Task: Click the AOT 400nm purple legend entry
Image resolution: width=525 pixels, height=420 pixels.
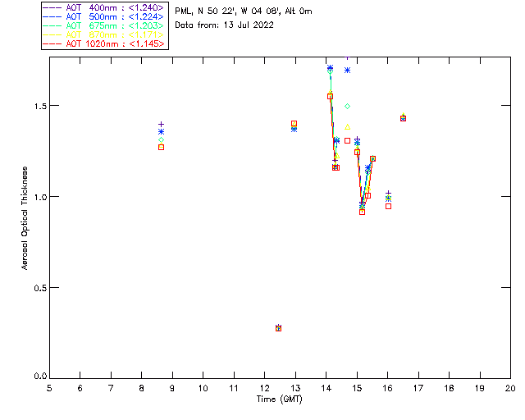Action: pos(104,7)
